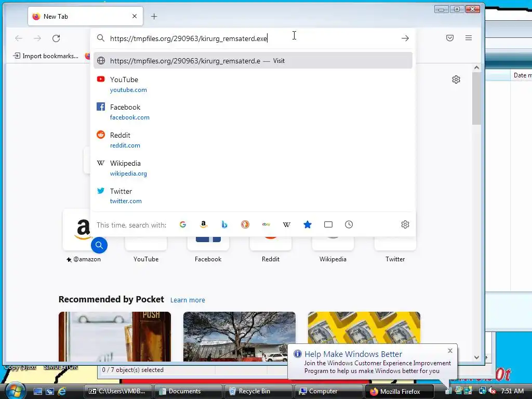Click the Date column header in background window
The width and height of the screenshot is (532, 399).
522,75
